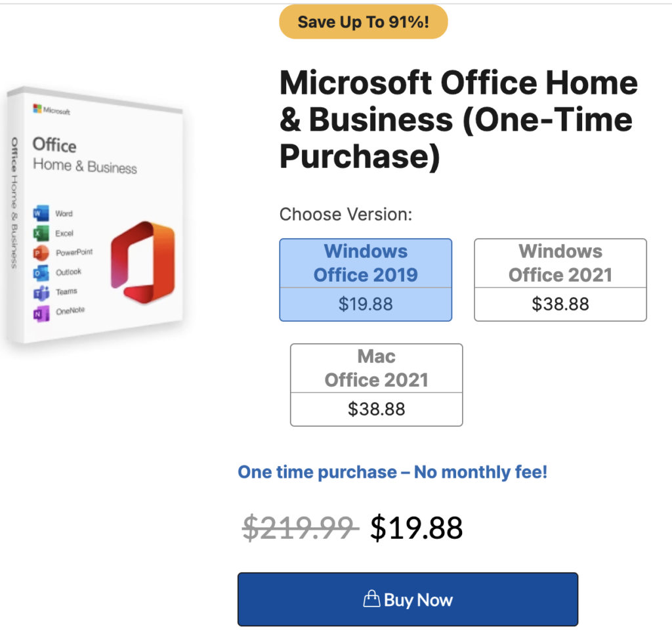Click the shopping bag icon in Buy Now
672x640 pixels.
click(371, 599)
